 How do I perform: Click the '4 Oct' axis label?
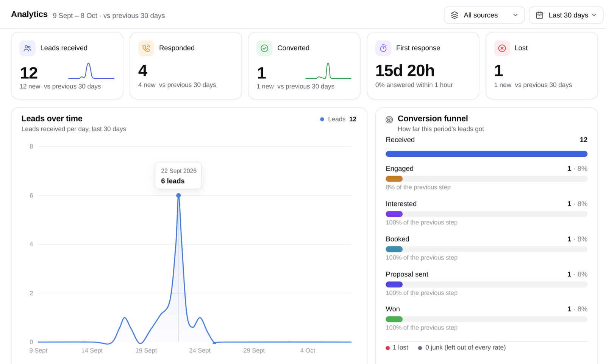308,350
